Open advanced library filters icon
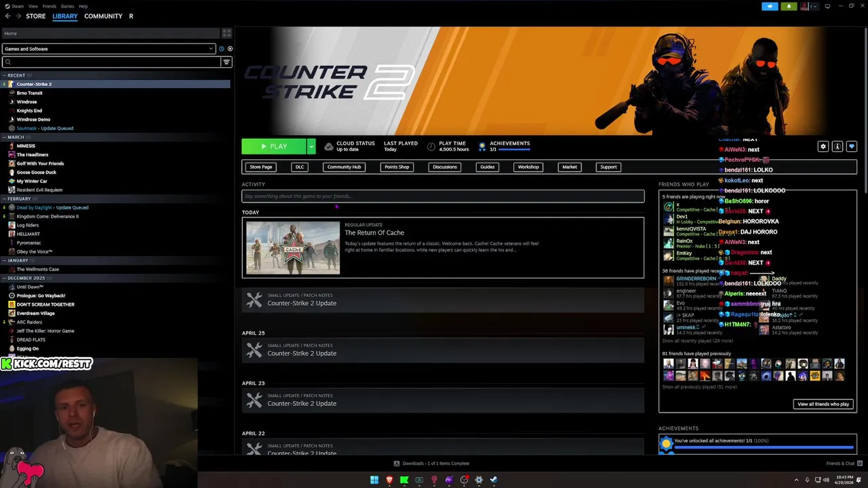Viewport: 868px width, 488px height. pyautogui.click(x=226, y=62)
